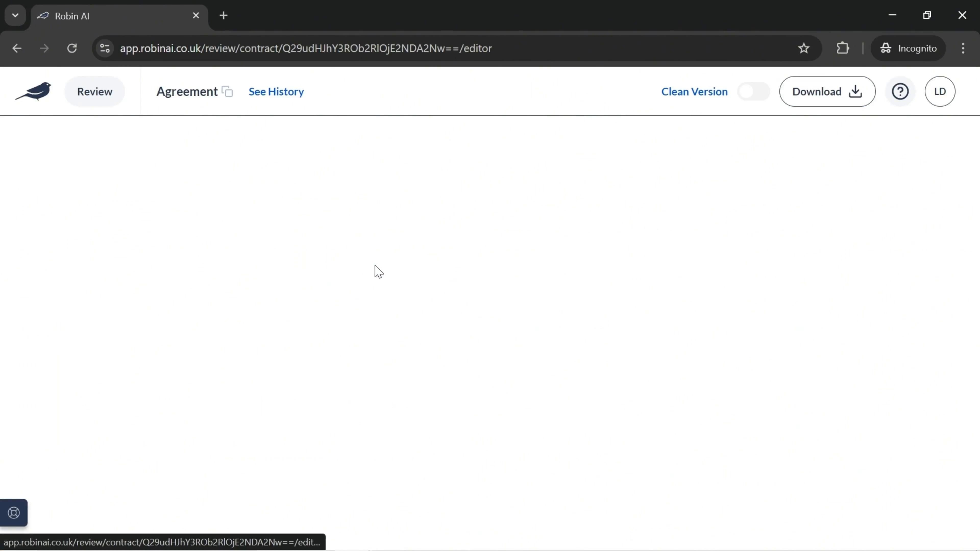The width and height of the screenshot is (980, 551).
Task: Bookmark this page with the star icon
Action: click(803, 48)
